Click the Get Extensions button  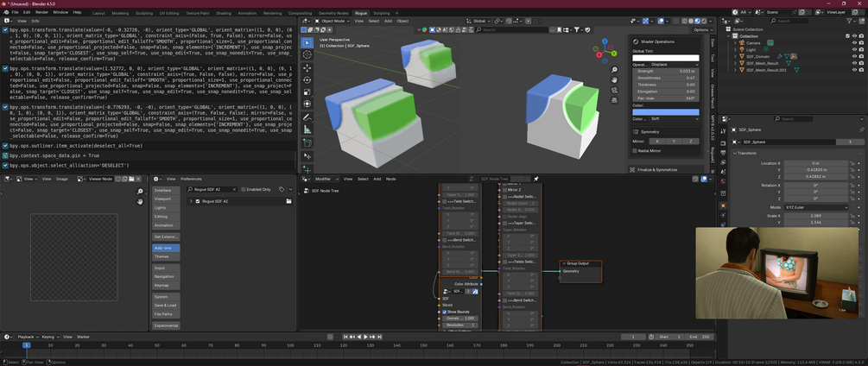(x=166, y=237)
